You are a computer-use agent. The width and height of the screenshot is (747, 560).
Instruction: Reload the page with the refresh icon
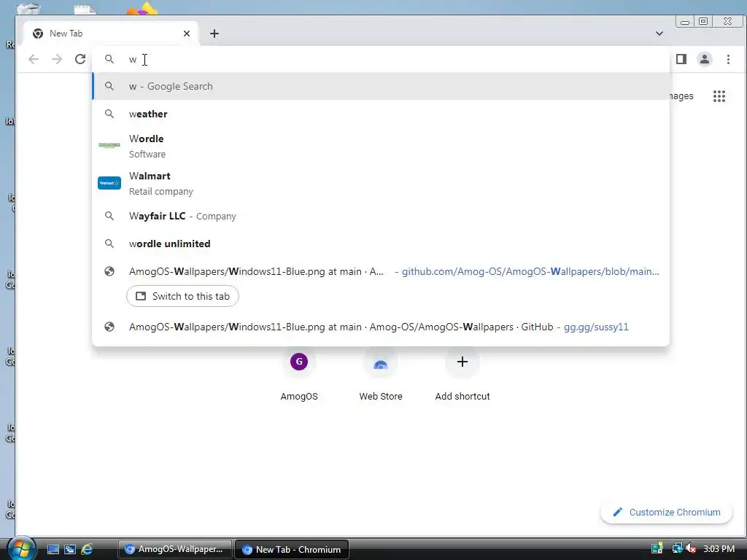pyautogui.click(x=80, y=59)
